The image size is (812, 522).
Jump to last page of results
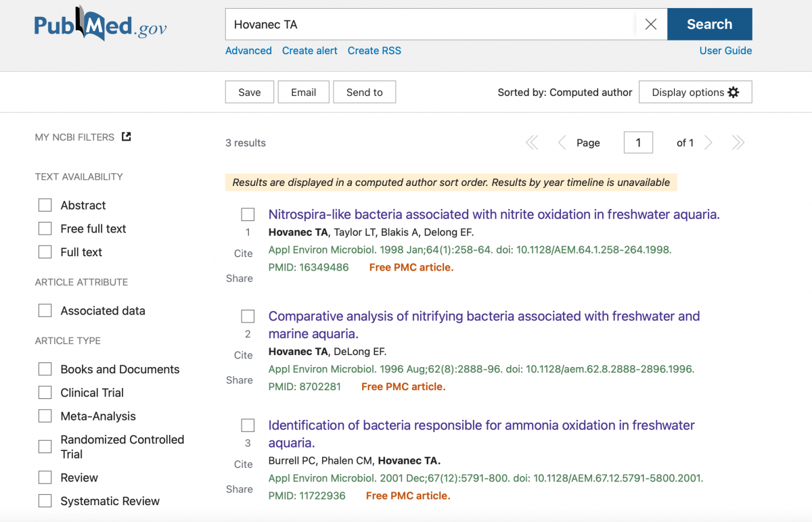coord(738,143)
